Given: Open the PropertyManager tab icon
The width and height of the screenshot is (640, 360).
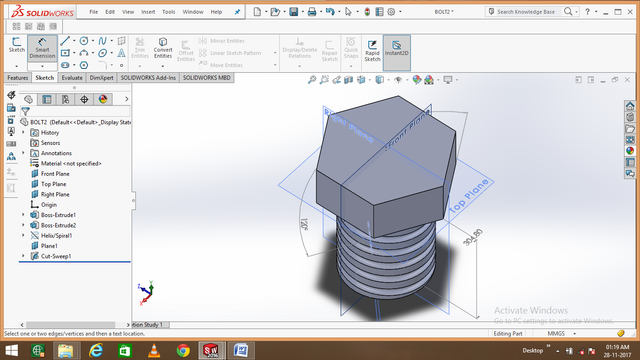Looking at the screenshot, I should coord(47,99).
